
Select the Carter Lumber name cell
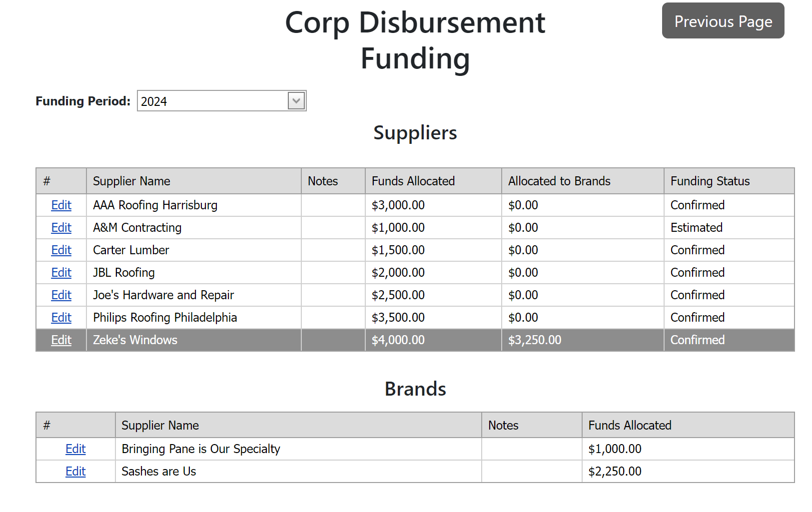coord(131,250)
